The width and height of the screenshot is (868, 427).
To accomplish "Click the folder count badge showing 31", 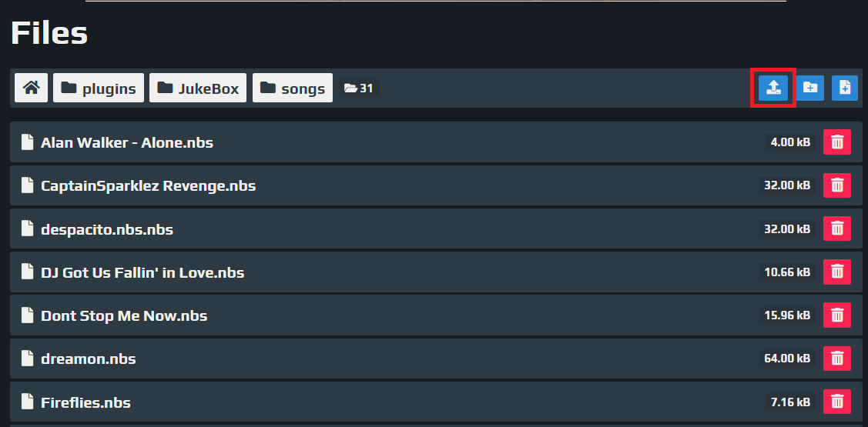I will click(359, 88).
